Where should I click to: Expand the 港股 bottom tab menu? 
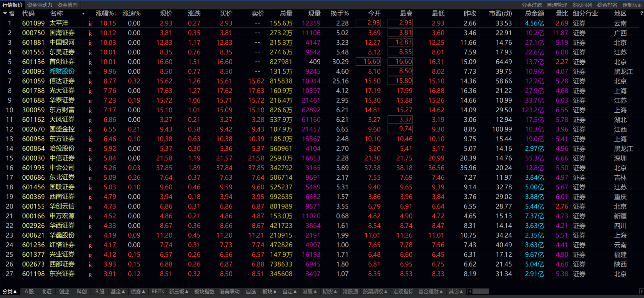point(310,291)
